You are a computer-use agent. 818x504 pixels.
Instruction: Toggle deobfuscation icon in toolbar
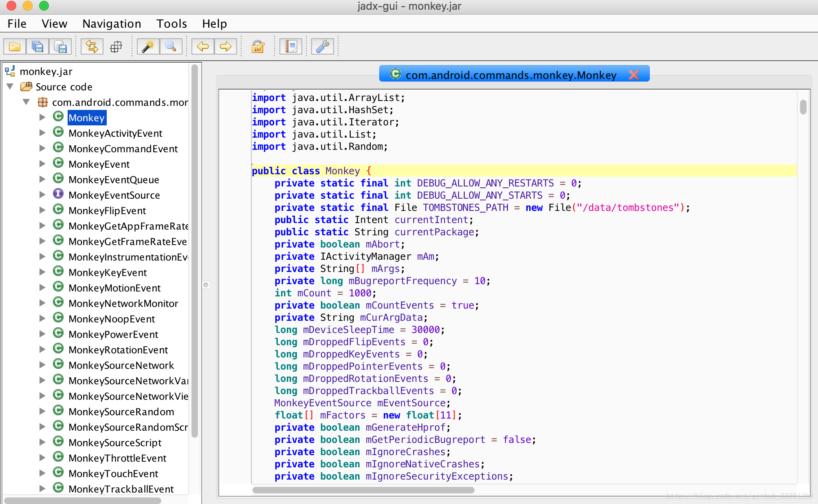tap(258, 47)
